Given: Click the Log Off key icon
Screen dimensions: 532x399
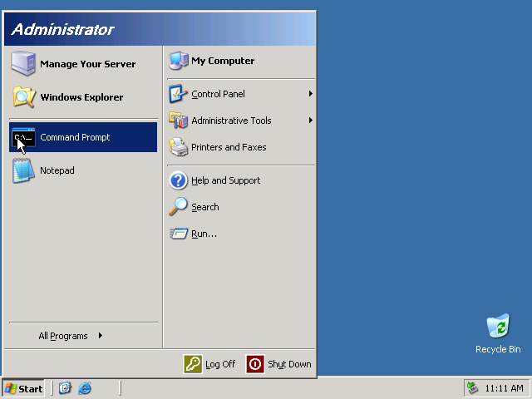Looking at the screenshot, I should [193, 364].
